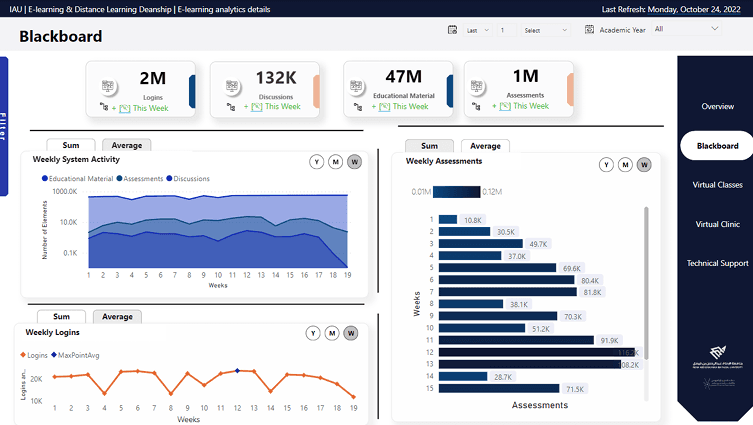
Task: Click This Week link on Logins card
Action: pos(150,108)
